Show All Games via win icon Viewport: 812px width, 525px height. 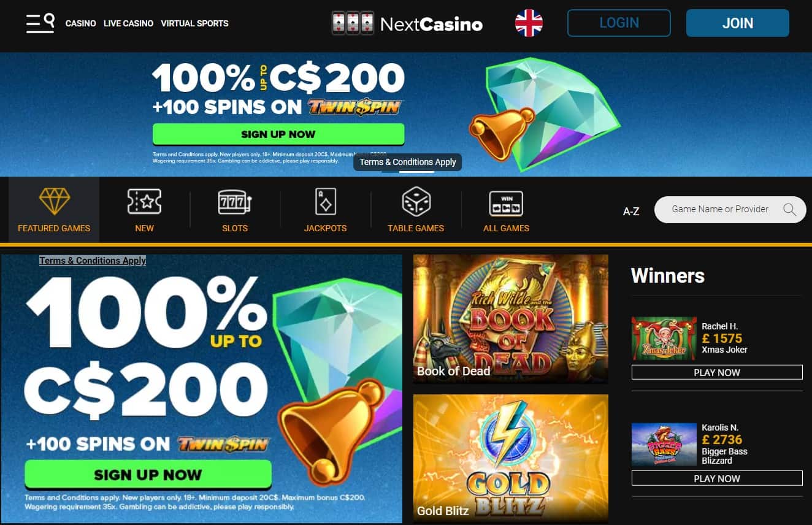(x=506, y=204)
